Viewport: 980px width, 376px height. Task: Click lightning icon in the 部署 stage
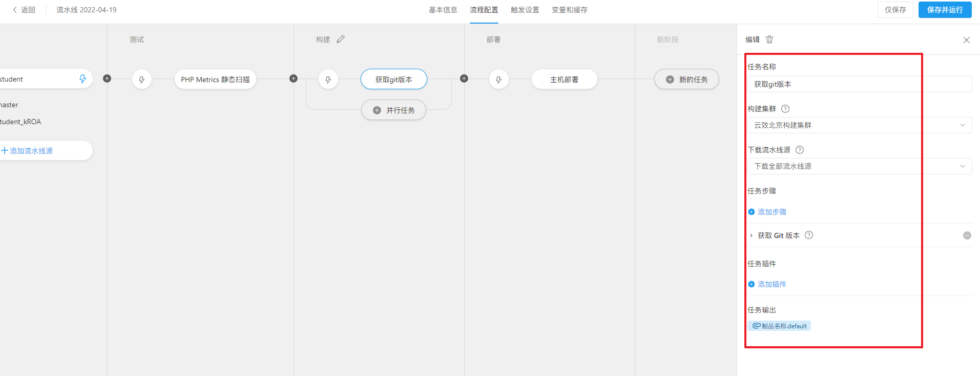(x=499, y=80)
